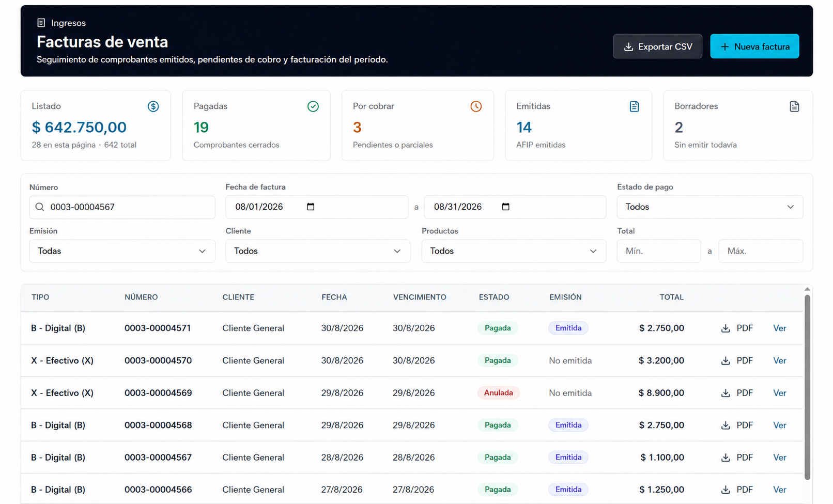Download PDF for invoice 0003-00004571
This screenshot has width=833, height=504.
[x=737, y=328]
